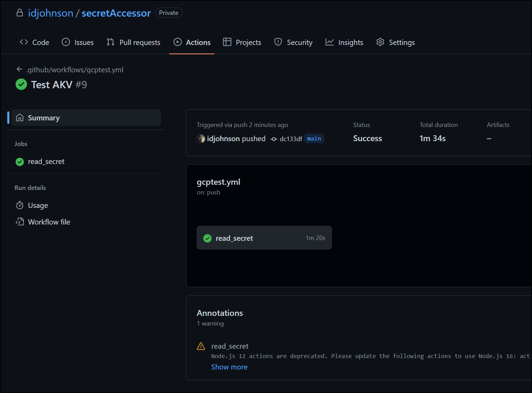Click the Node.js 12 deprecation warning message
The height and width of the screenshot is (393, 532).
(x=371, y=356)
